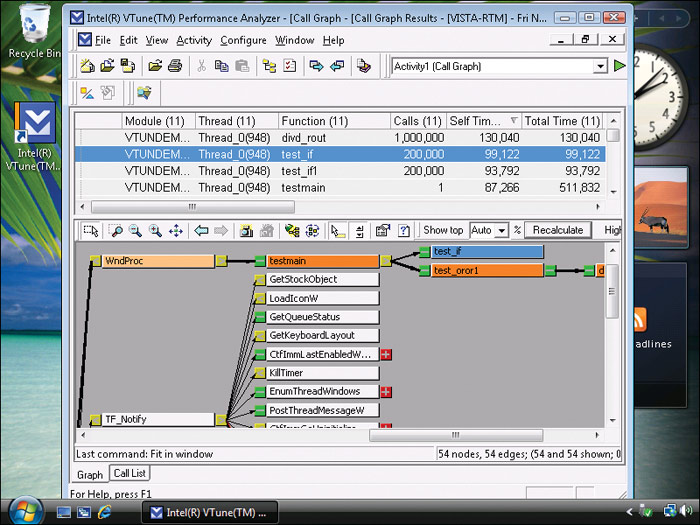The image size is (700, 525).
Task: Click the Recalculate button
Action: pyautogui.click(x=558, y=230)
